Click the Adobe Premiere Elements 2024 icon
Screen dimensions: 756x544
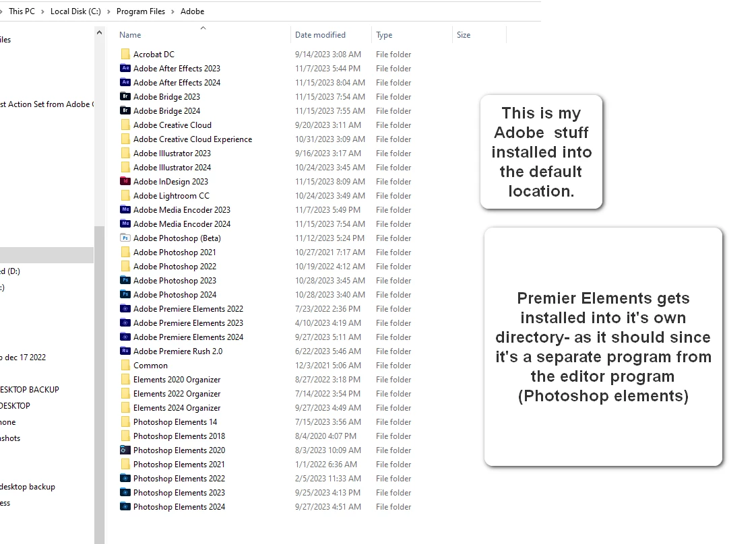(x=125, y=337)
